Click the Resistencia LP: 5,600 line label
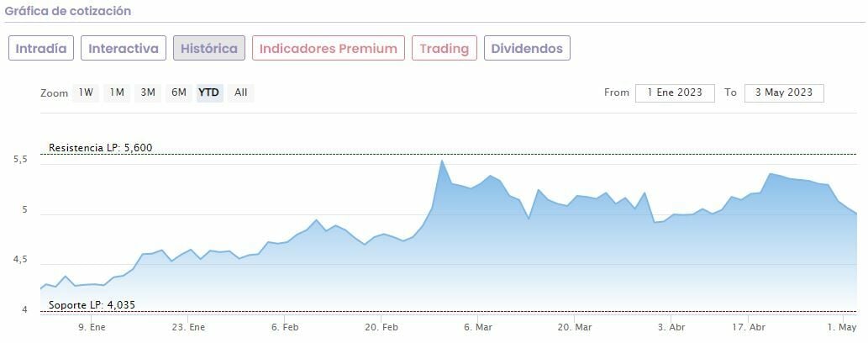This screenshot has width=868, height=343. pos(100,148)
